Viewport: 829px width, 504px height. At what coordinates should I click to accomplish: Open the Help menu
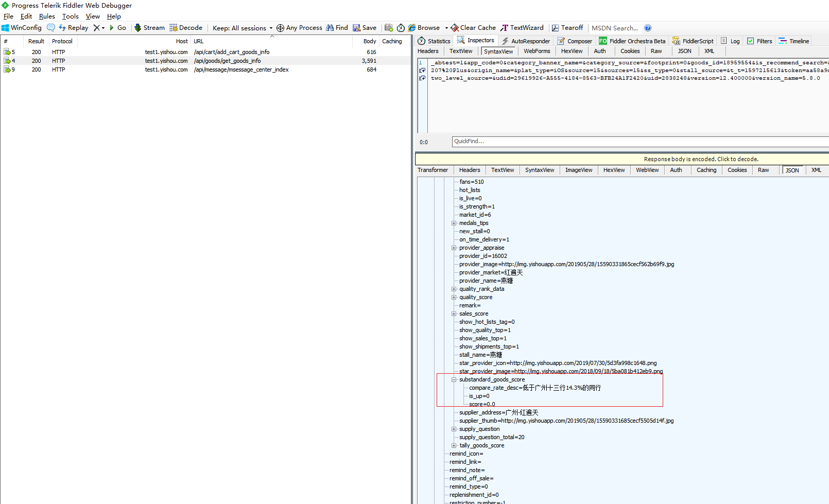(114, 16)
